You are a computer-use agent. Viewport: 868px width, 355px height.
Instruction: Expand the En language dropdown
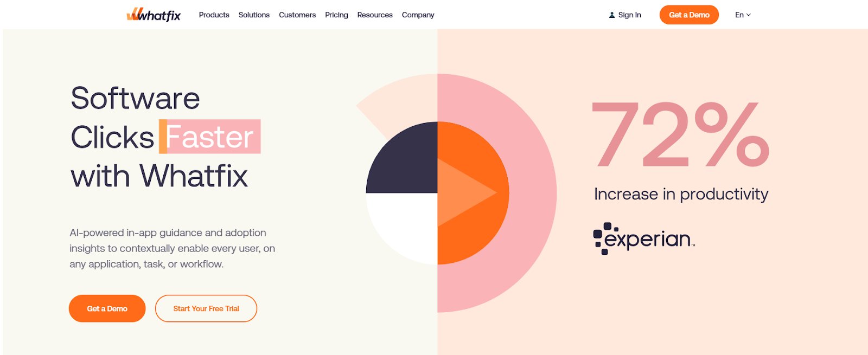743,15
